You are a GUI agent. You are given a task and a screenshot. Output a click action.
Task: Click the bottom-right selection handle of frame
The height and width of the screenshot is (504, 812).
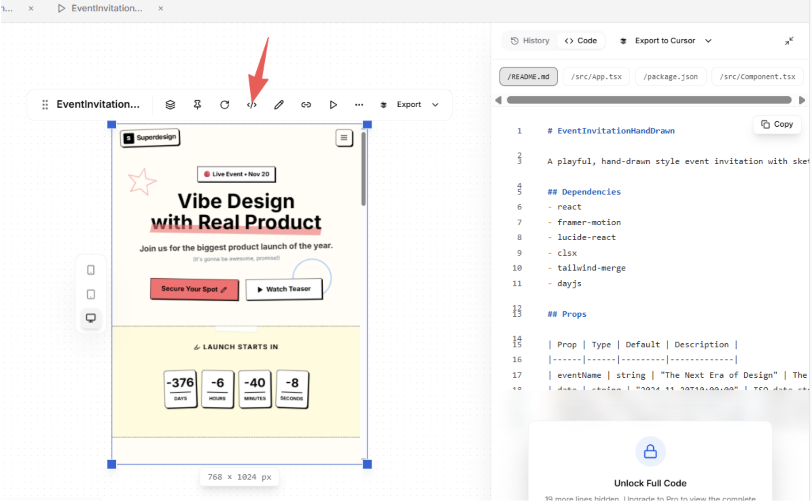click(x=367, y=464)
